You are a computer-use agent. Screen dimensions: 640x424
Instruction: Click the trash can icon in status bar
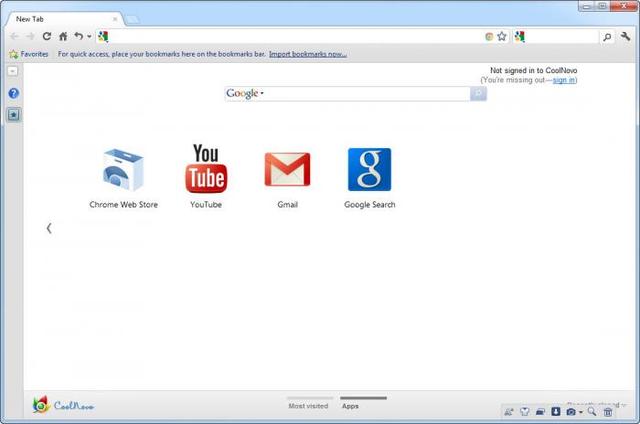click(608, 412)
